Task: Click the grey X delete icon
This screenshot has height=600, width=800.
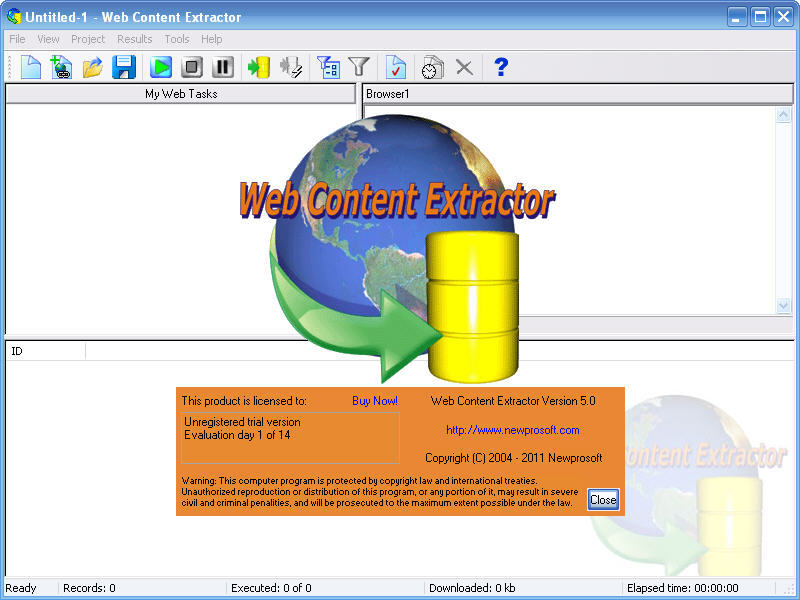Action: coord(464,67)
